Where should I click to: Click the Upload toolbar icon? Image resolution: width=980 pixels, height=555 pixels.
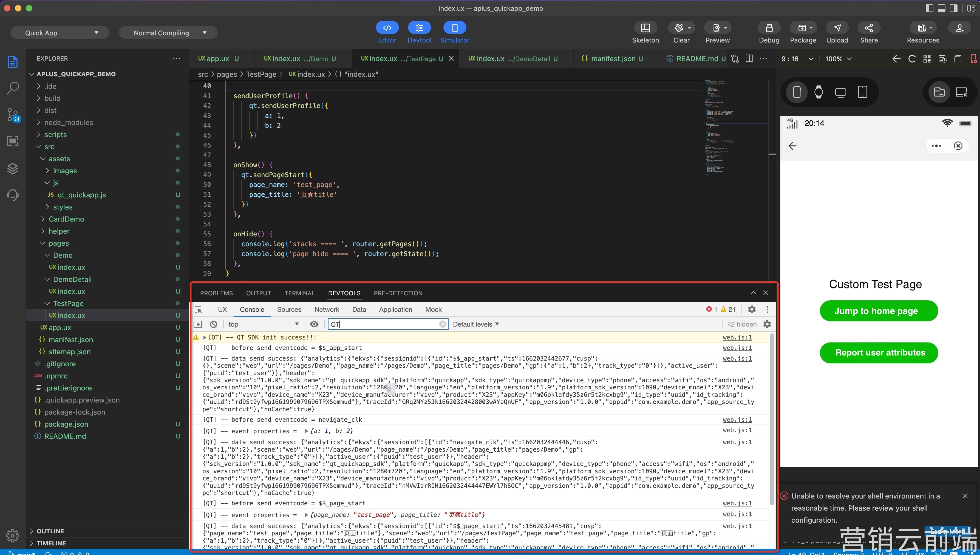837,28
